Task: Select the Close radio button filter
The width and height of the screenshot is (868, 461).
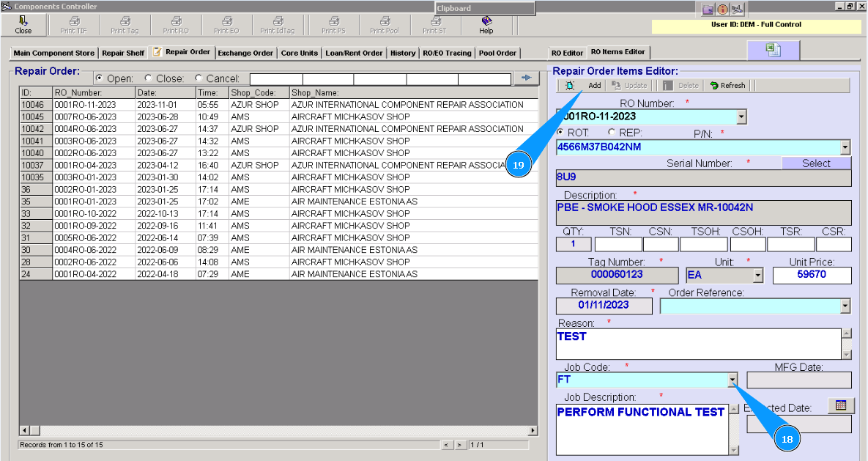Action: click(149, 78)
